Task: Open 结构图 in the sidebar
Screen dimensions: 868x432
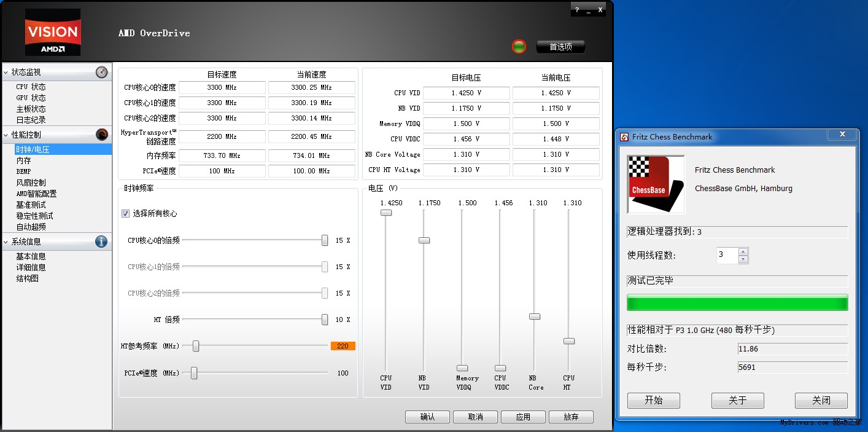Action: [27, 278]
